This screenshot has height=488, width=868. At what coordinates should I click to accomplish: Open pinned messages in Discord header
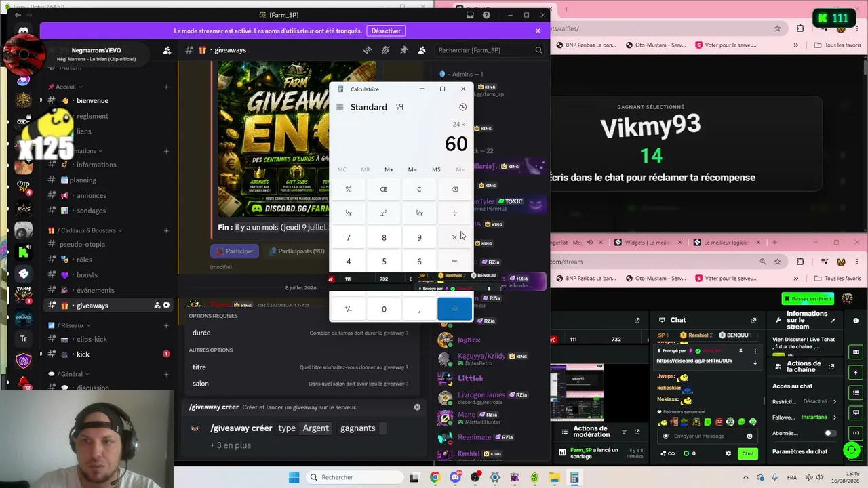(403, 50)
